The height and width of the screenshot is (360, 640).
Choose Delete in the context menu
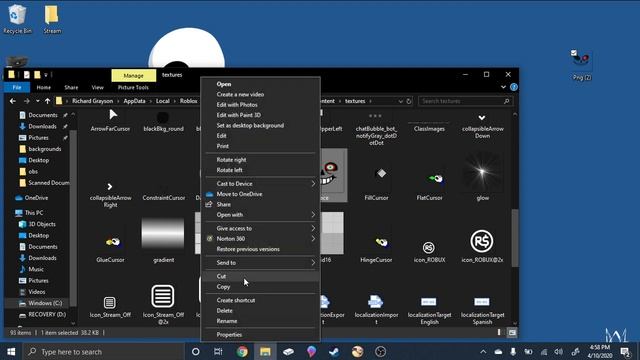(x=224, y=311)
